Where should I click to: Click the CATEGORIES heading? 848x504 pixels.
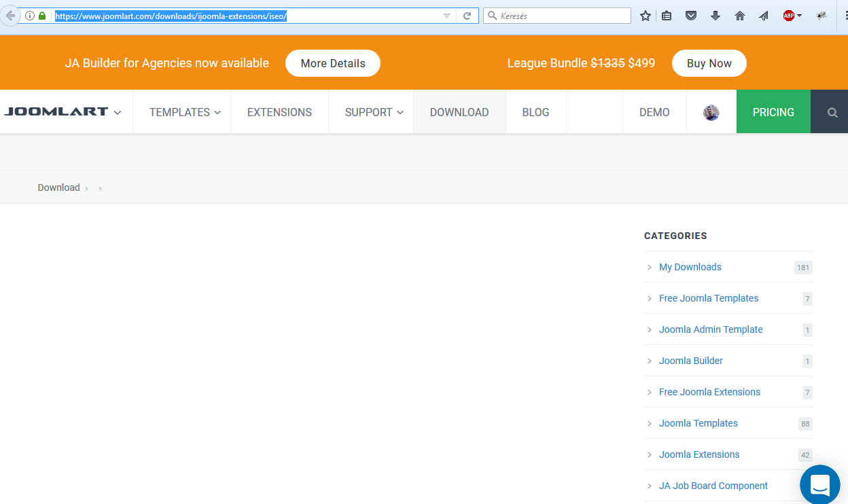[675, 236]
